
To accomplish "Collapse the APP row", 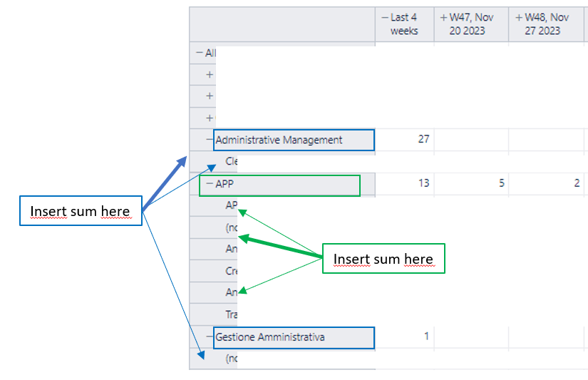I will 210,184.
